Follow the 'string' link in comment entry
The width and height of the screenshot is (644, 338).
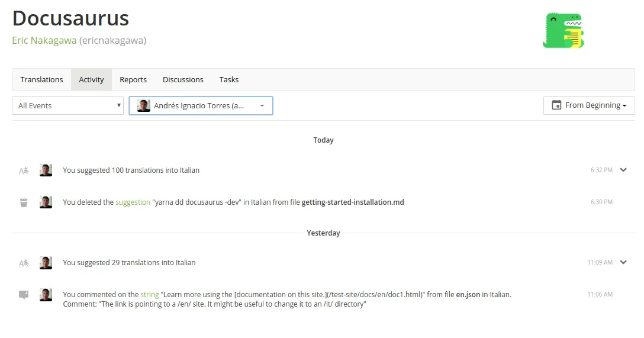[x=150, y=294]
